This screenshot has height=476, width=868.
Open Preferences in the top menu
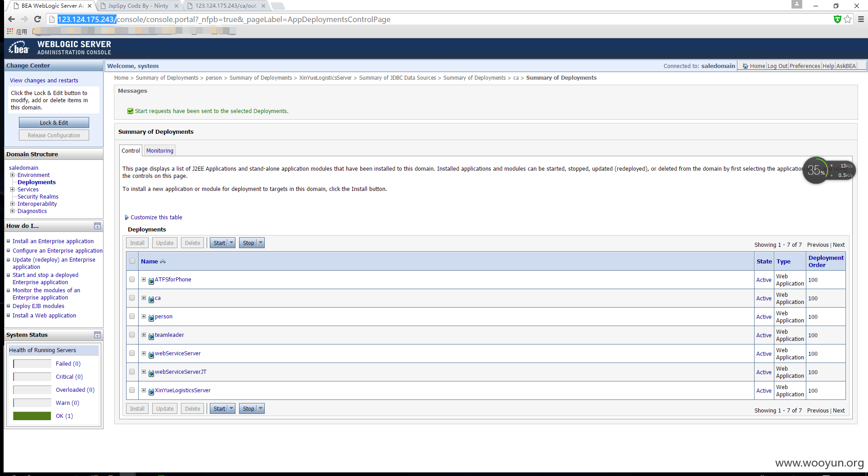click(805, 66)
